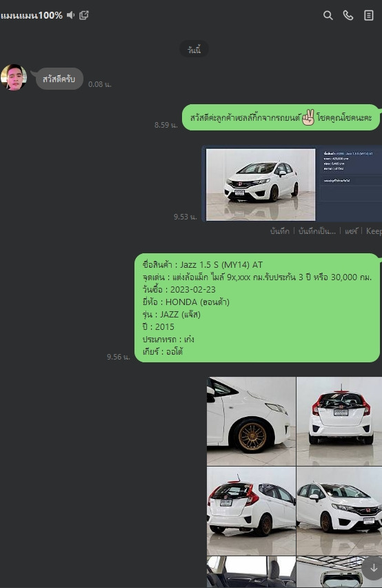Choose บันทึกเป็น... save-as option
The height and width of the screenshot is (588, 382).
316,231
